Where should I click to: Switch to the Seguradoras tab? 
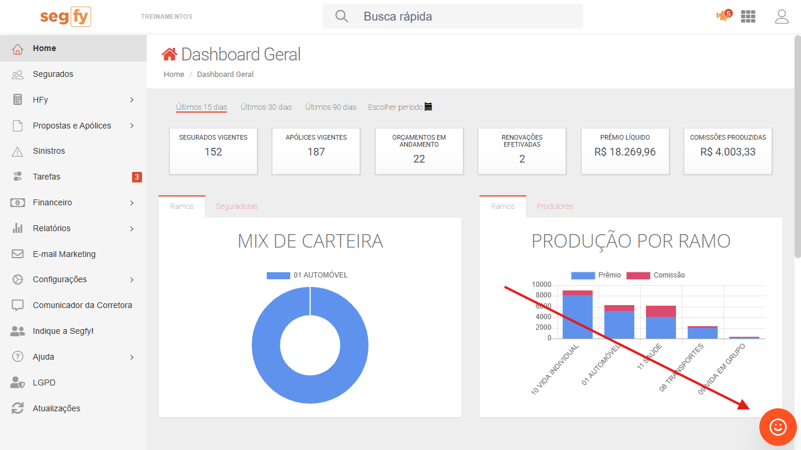coord(236,206)
